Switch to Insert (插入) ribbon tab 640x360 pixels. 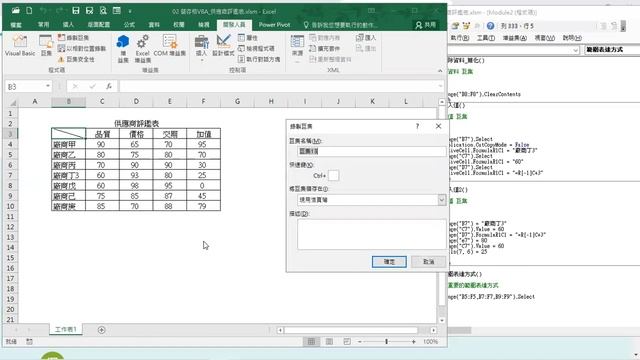tap(68, 25)
